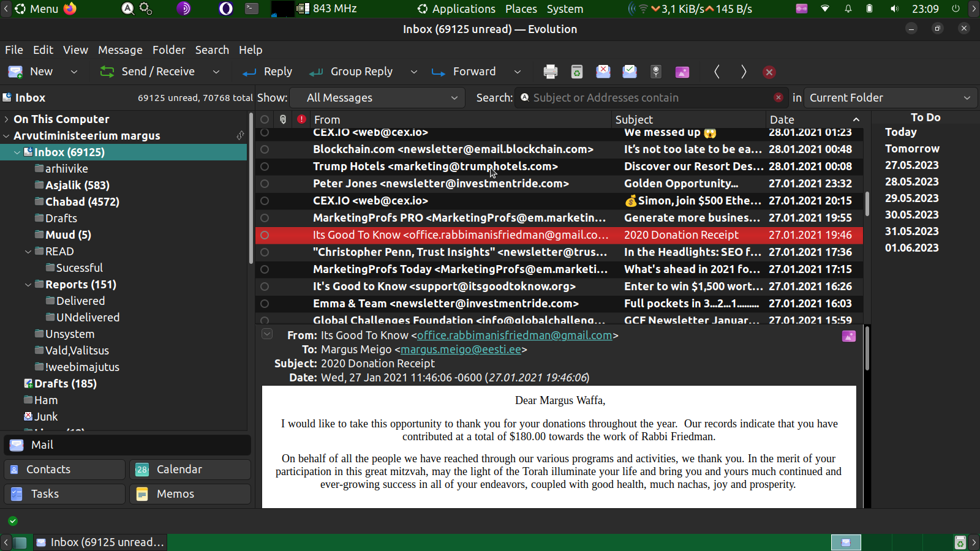980x551 pixels.
Task: Open the 'Current Folder' search scope dropdown
Action: tap(891, 98)
